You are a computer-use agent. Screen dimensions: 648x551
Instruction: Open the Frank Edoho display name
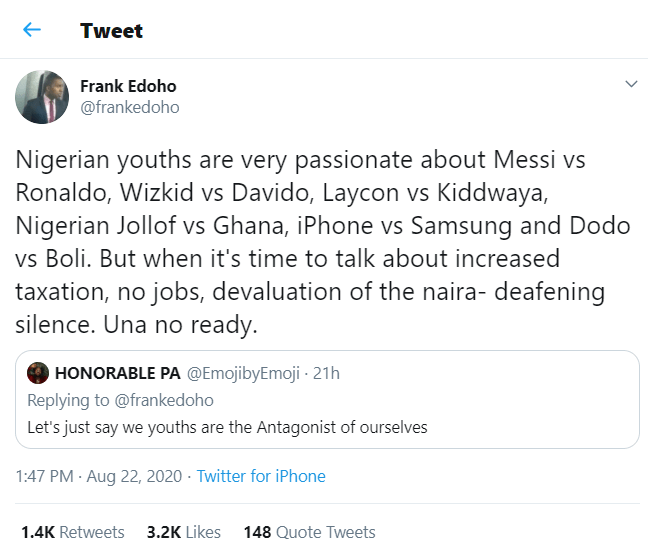coord(128,86)
